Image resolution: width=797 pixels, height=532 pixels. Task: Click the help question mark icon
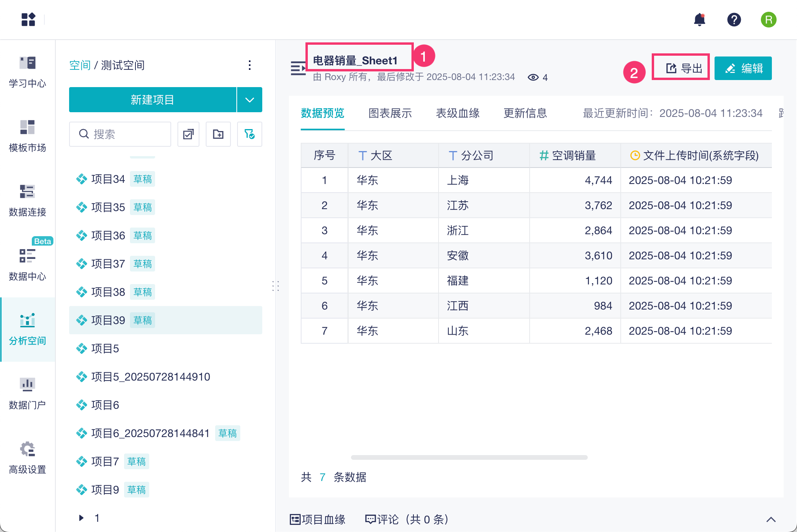[734, 20]
